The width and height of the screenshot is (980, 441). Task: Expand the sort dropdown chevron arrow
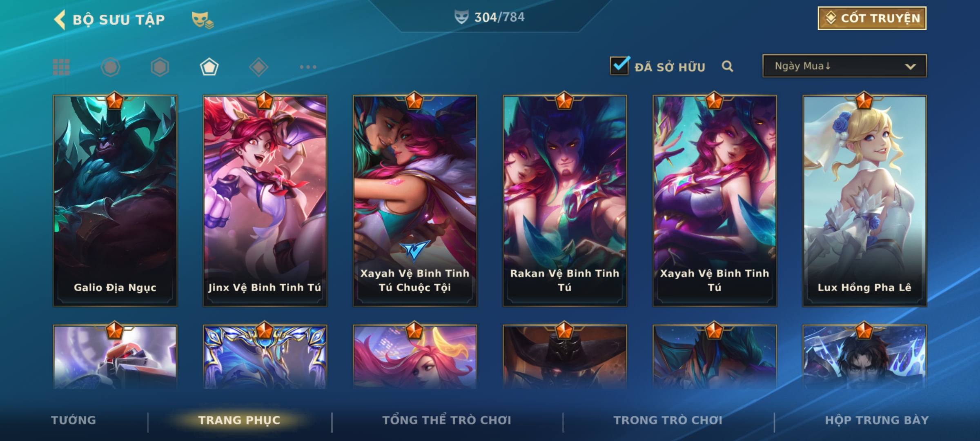point(910,67)
